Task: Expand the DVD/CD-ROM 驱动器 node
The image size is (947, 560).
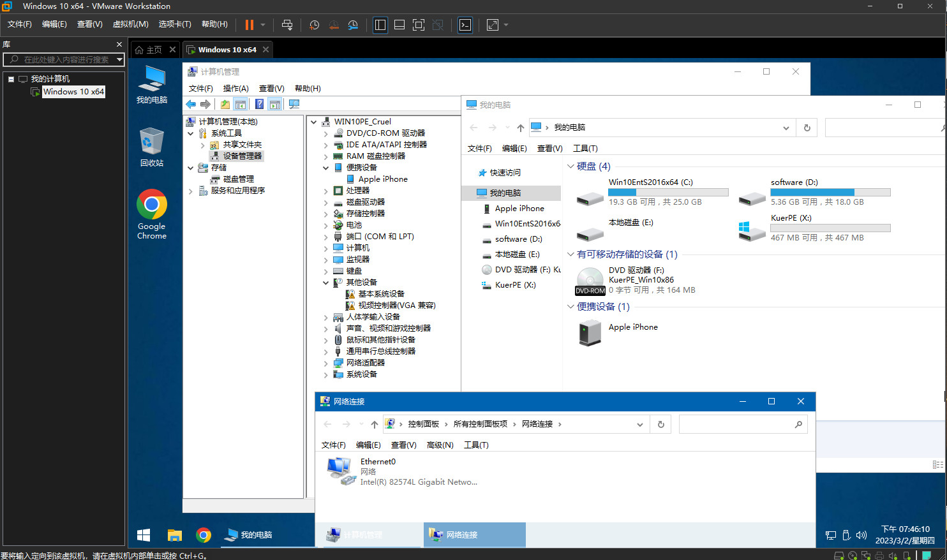Action: pos(326,133)
